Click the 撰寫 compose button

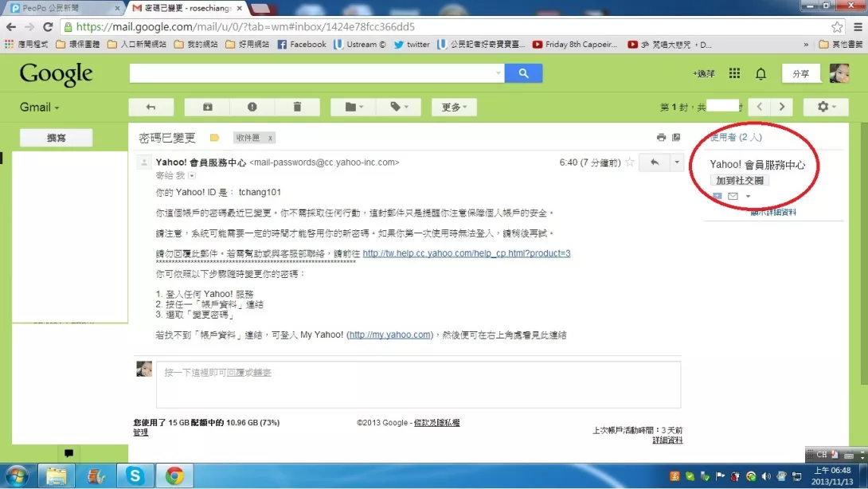(56, 138)
